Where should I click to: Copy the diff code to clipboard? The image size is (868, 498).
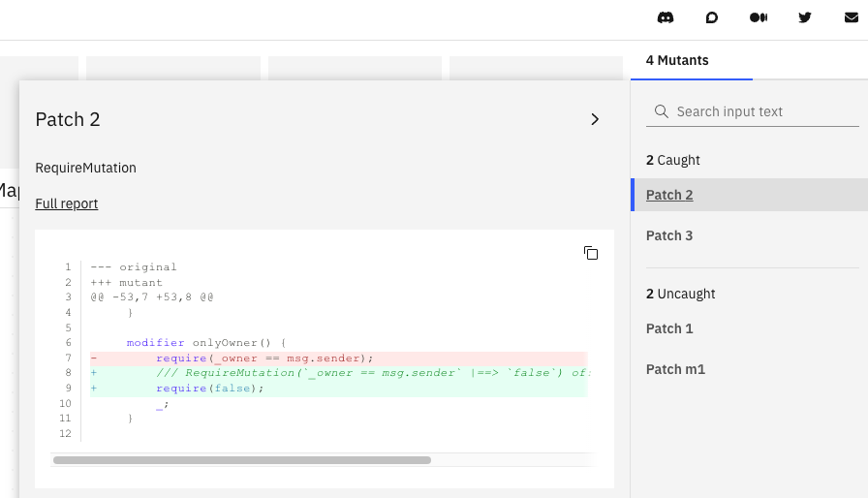[x=591, y=253]
